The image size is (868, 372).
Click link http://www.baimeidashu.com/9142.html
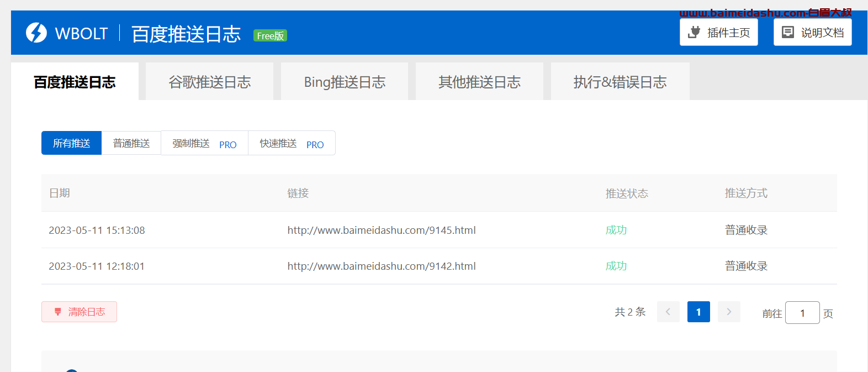pyautogui.click(x=382, y=266)
